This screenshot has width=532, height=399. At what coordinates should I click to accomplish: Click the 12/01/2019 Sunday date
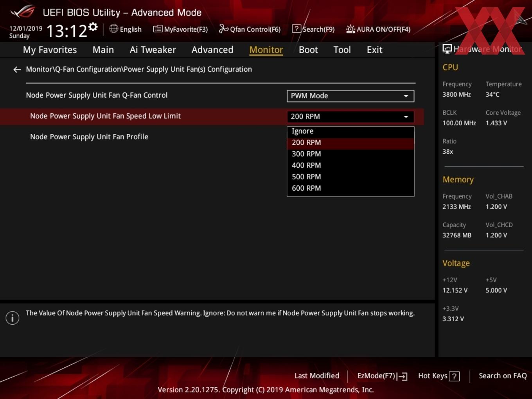(25, 32)
